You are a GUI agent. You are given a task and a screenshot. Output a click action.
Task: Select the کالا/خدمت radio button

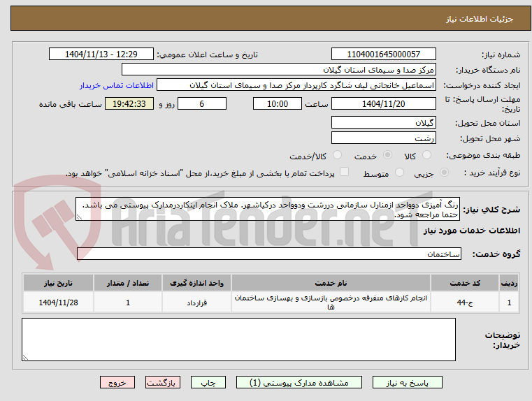[x=337, y=155]
